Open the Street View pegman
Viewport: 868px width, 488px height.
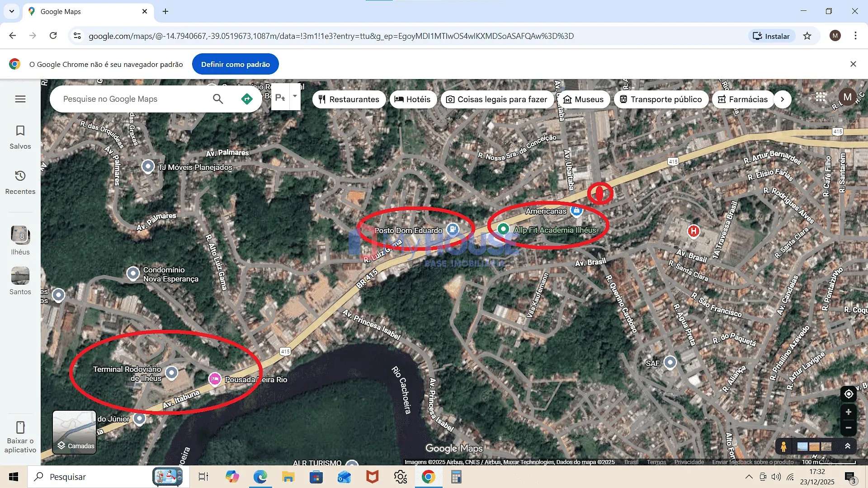tap(783, 446)
